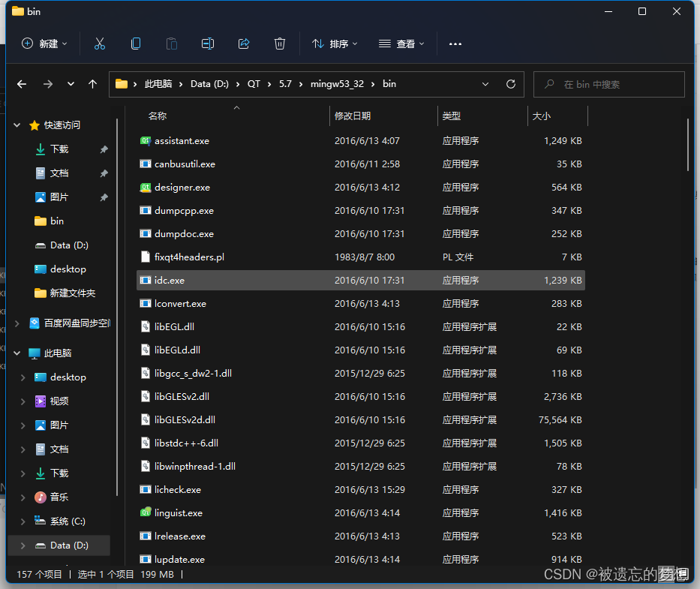Click the Baidu Netdisk sync icon

pyautogui.click(x=35, y=323)
